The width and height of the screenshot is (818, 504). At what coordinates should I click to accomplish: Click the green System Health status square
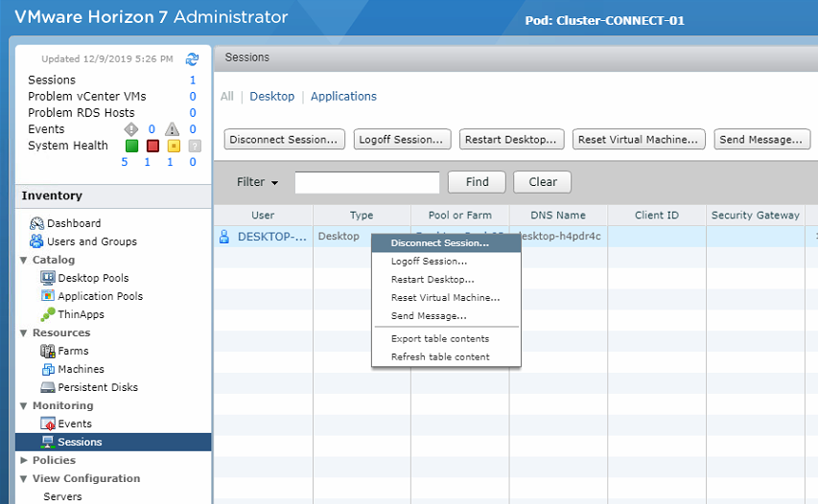click(132, 146)
